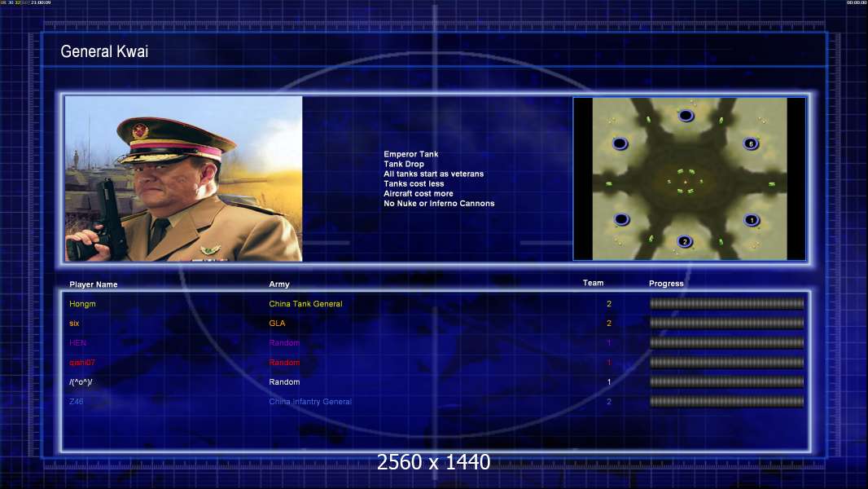Click team number in /(^o^)/ row
Image resolution: width=868 pixels, height=489 pixels.
coord(609,382)
